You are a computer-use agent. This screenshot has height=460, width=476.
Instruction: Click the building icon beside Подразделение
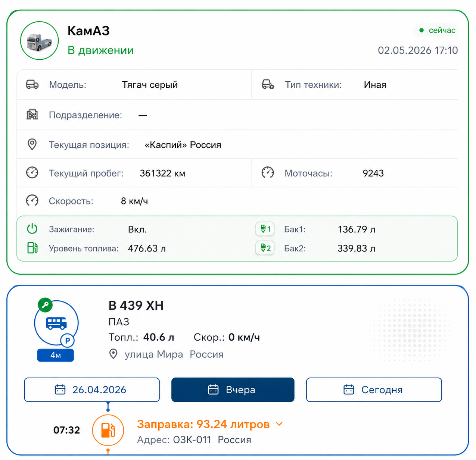tap(32, 115)
